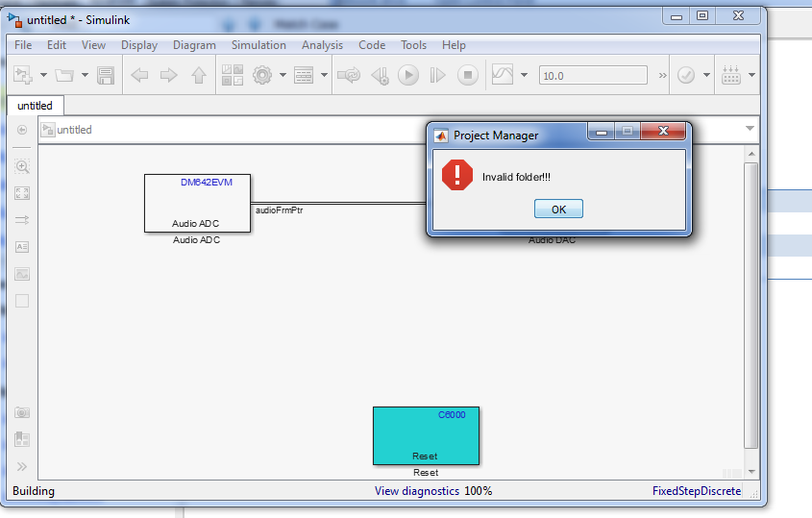Click the simulation stop time field
This screenshot has height=518, width=812.
click(x=593, y=75)
